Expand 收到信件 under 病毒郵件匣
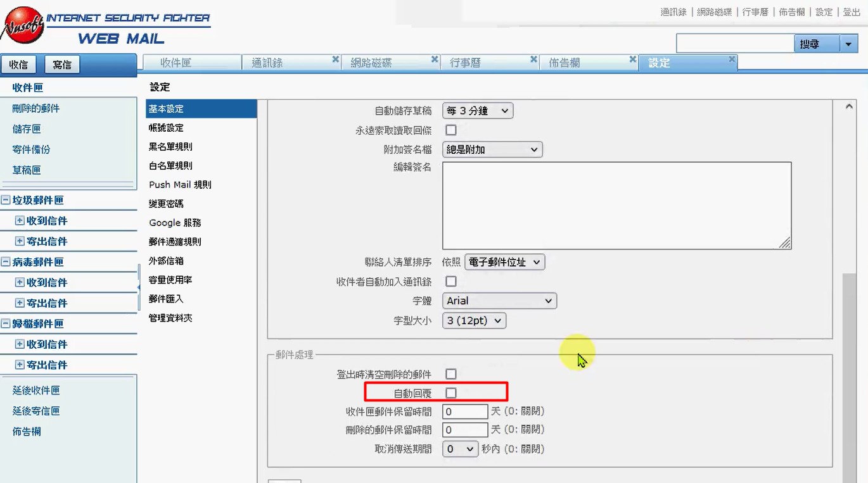868x483 pixels. pos(20,282)
